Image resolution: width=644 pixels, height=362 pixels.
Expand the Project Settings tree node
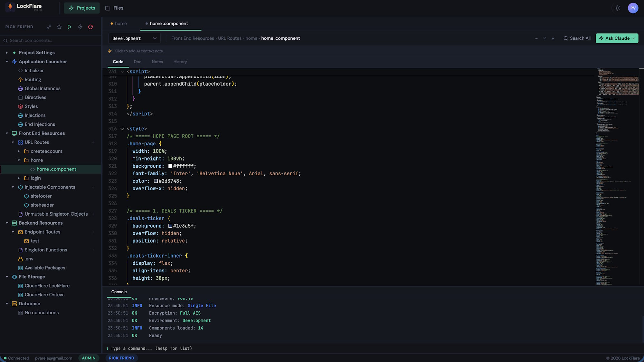tap(7, 53)
